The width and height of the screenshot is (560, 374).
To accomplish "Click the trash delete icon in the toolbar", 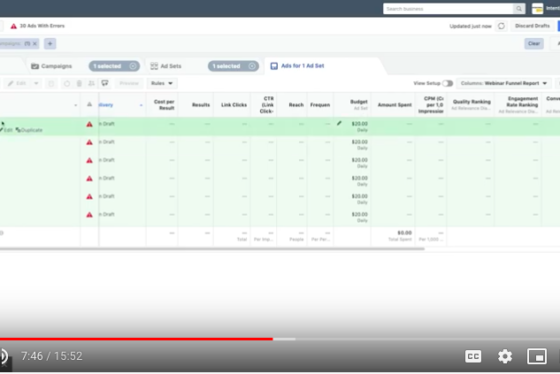I will (79, 83).
